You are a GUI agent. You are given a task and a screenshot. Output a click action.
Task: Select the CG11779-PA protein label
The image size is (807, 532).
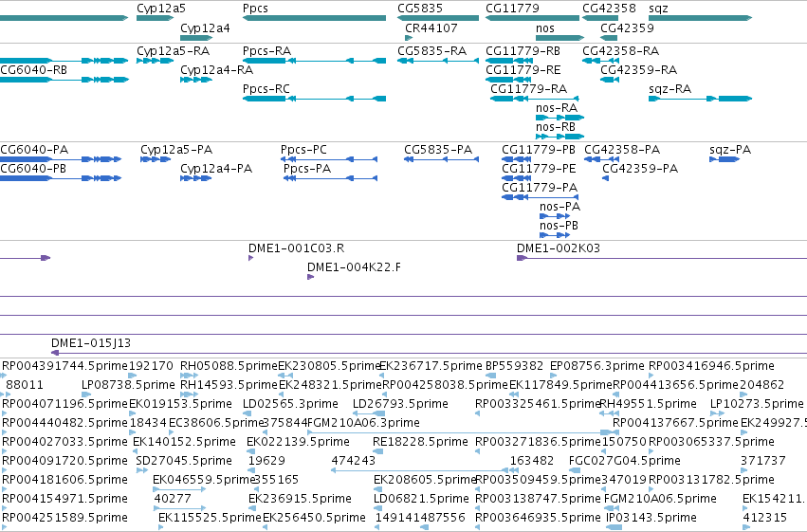540,188
